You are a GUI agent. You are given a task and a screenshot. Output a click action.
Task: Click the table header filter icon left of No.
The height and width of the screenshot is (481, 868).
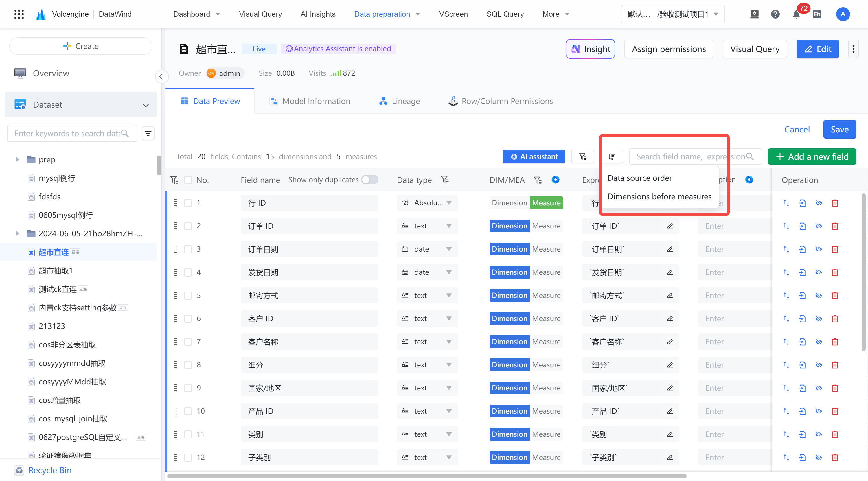174,180
